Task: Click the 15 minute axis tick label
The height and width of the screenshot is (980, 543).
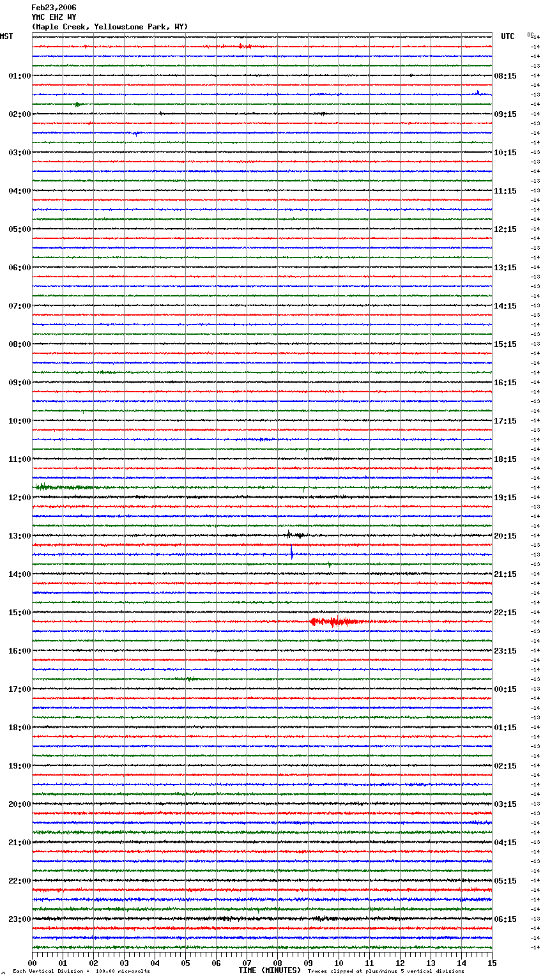Action: pos(492,963)
